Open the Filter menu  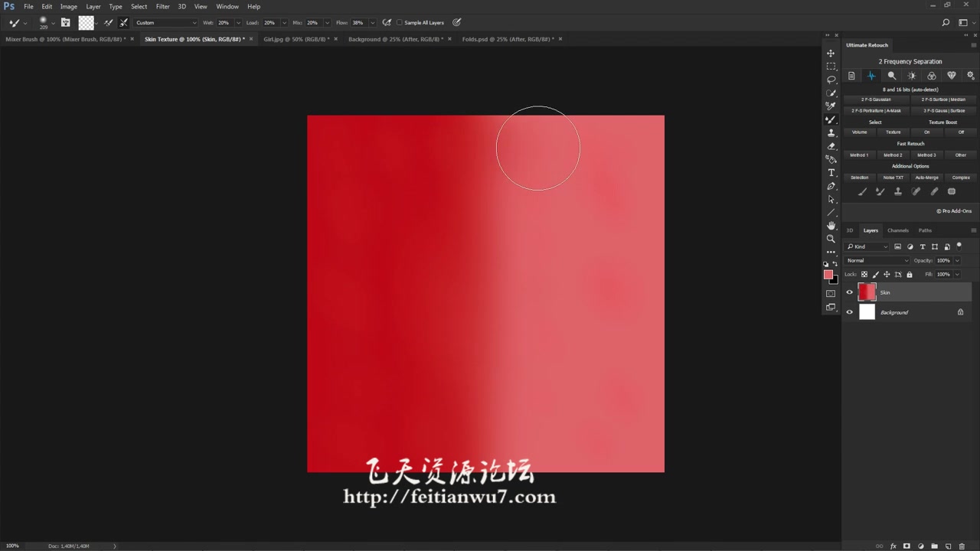(162, 6)
